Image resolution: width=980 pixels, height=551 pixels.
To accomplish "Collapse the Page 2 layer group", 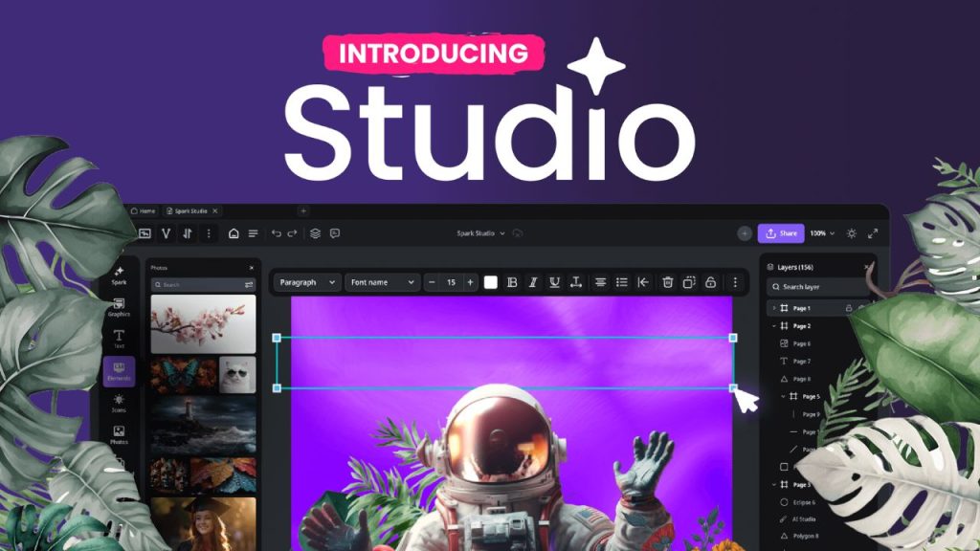I will pyautogui.click(x=773, y=325).
